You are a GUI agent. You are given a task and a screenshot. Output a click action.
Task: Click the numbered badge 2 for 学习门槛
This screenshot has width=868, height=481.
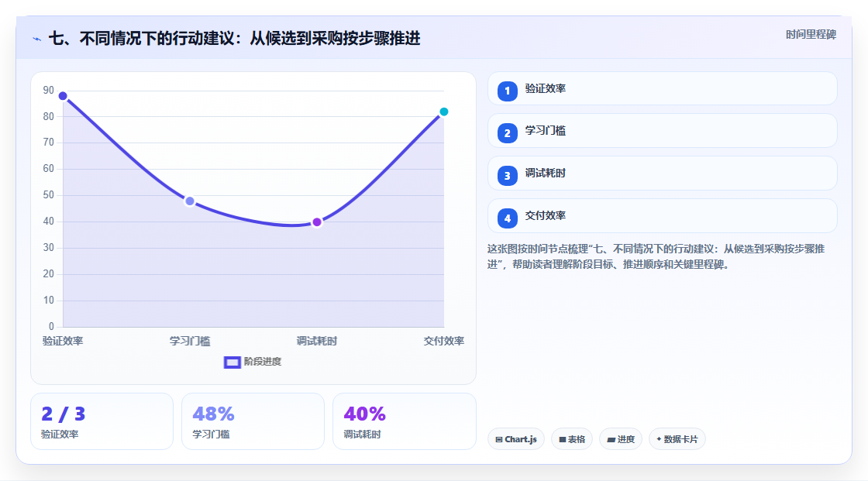(507, 133)
